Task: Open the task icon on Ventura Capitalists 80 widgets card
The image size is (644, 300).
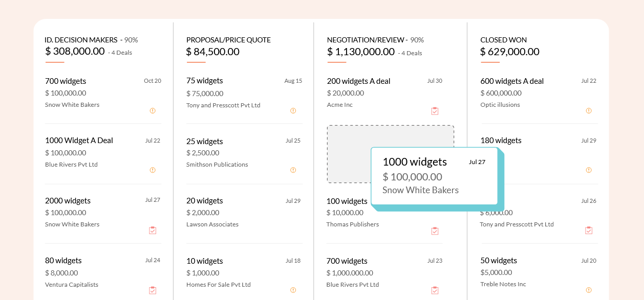Action: tap(153, 290)
